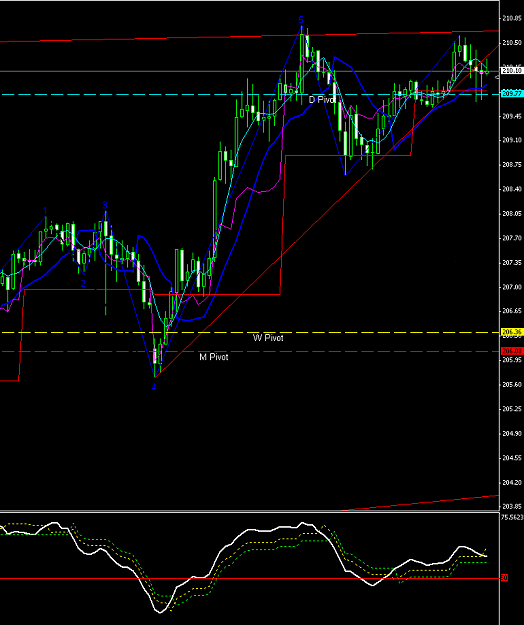Click the 205.25 price scale label
The height and width of the screenshot is (625, 524).
point(512,409)
